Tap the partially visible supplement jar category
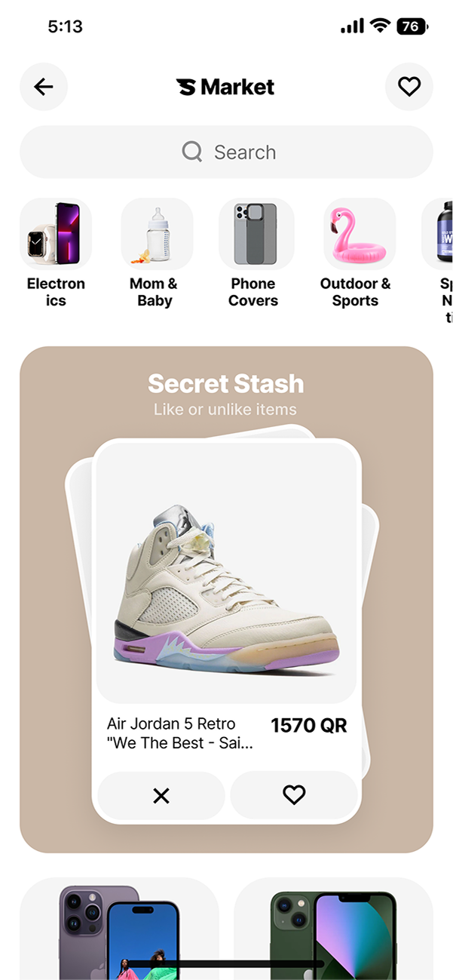This screenshot has width=453, height=980. [438, 234]
